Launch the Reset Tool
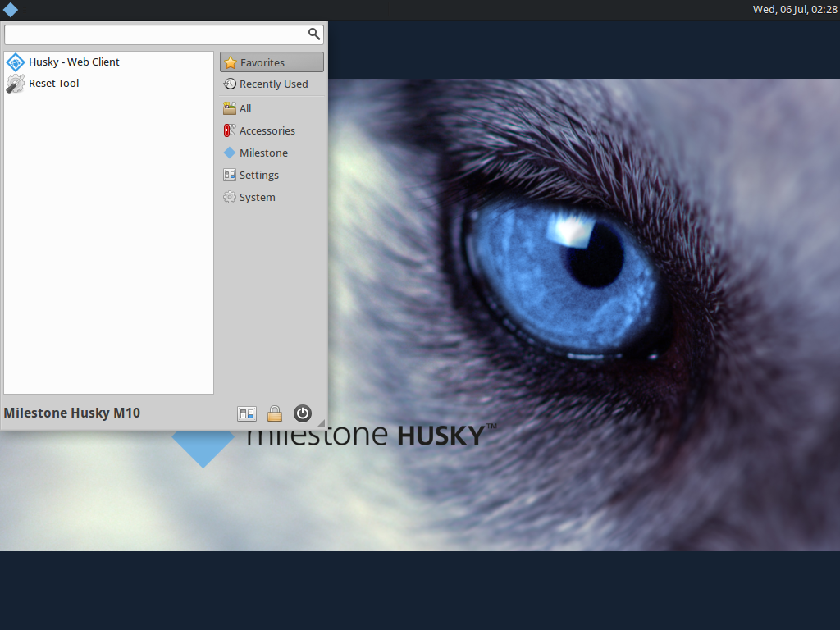The image size is (840, 630). click(x=109, y=84)
